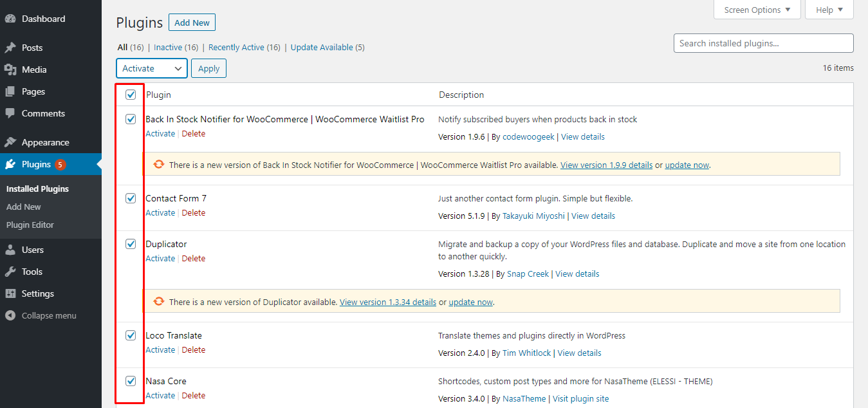Click update icon in Back In Stock notice
This screenshot has width=868, height=408.
[159, 165]
